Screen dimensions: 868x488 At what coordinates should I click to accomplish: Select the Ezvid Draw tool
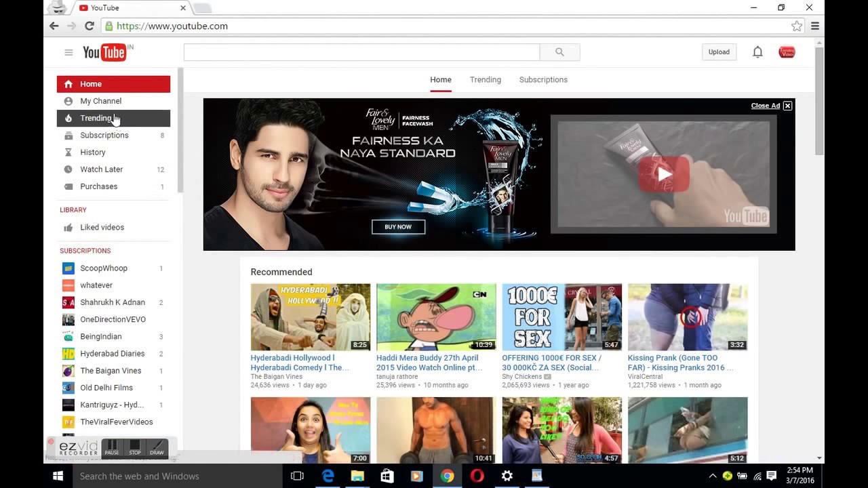point(157,448)
